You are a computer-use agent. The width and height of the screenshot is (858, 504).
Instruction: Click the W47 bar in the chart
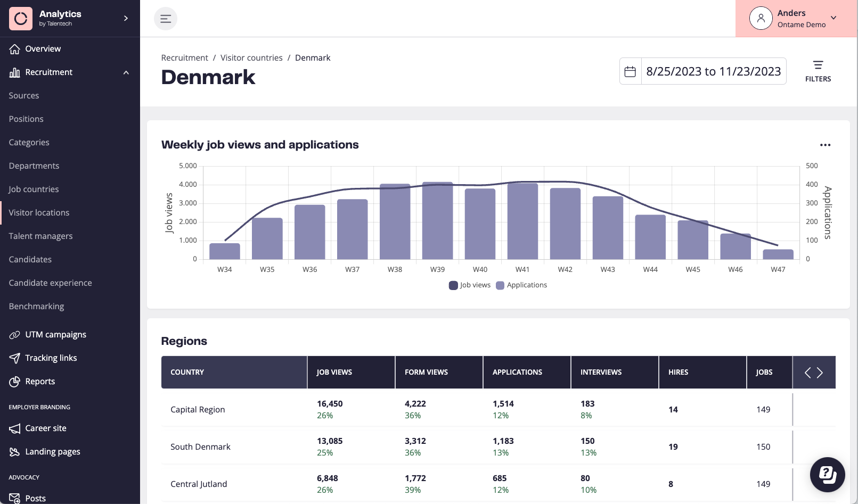pos(778,254)
